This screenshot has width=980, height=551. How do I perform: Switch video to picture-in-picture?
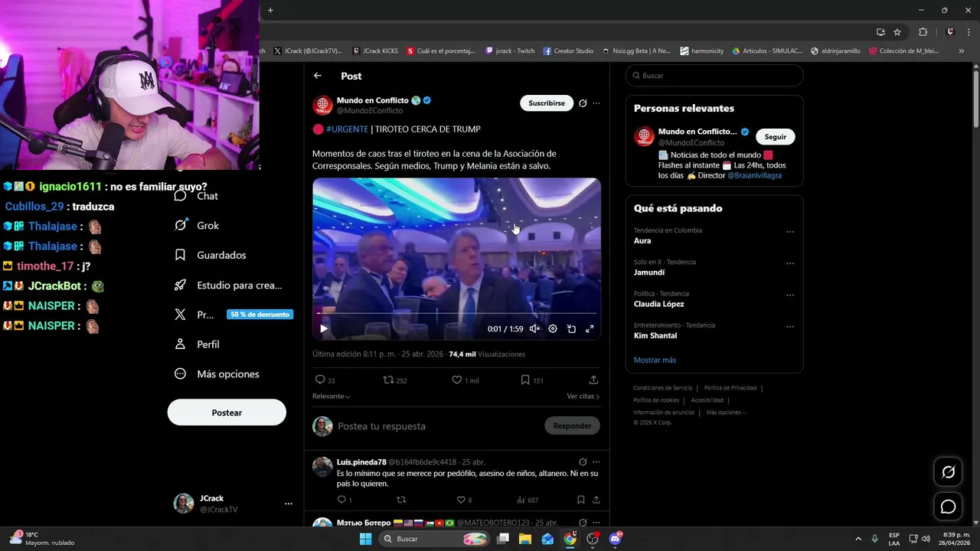[571, 328]
